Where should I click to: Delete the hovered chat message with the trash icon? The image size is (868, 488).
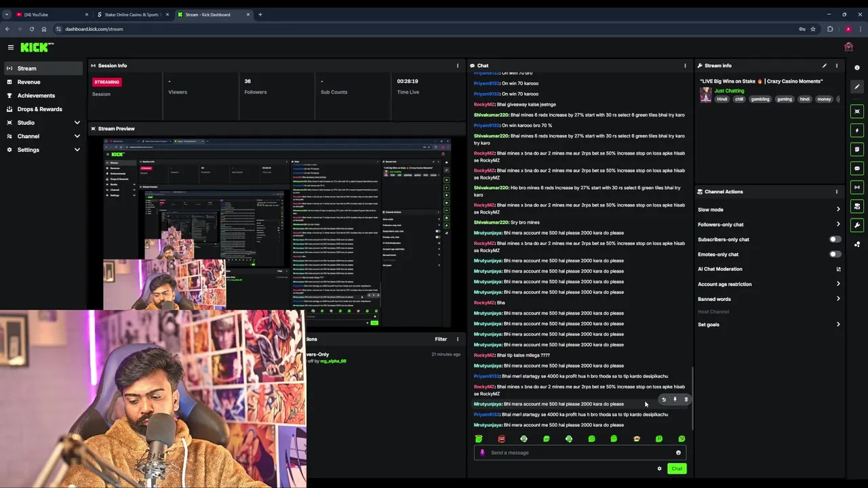pos(686,400)
